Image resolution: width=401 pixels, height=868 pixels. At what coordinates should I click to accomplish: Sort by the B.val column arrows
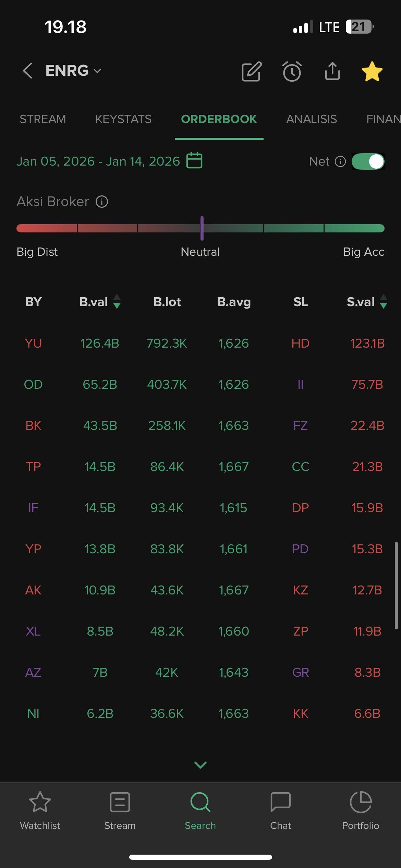[x=117, y=302]
